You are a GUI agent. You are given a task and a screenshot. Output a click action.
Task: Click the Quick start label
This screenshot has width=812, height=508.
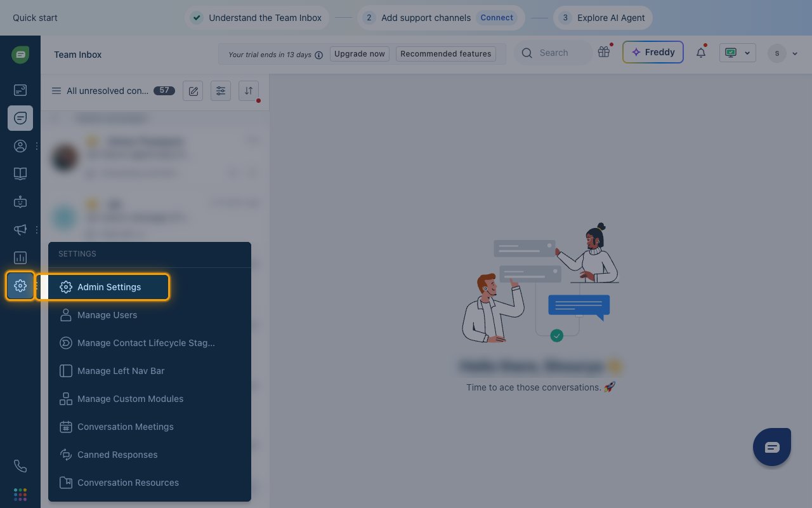(35, 18)
